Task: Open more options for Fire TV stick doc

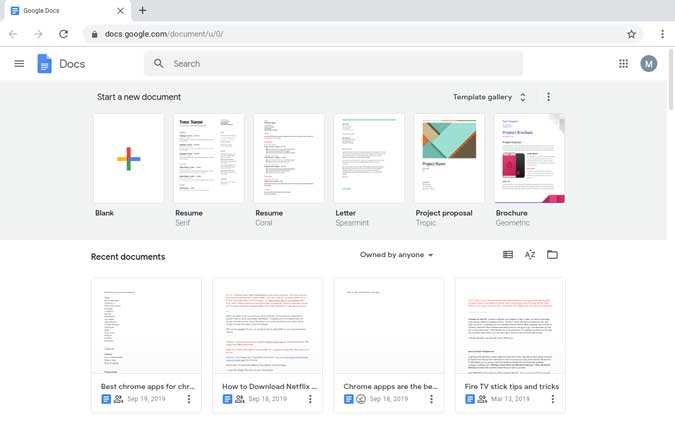Action: click(x=553, y=399)
